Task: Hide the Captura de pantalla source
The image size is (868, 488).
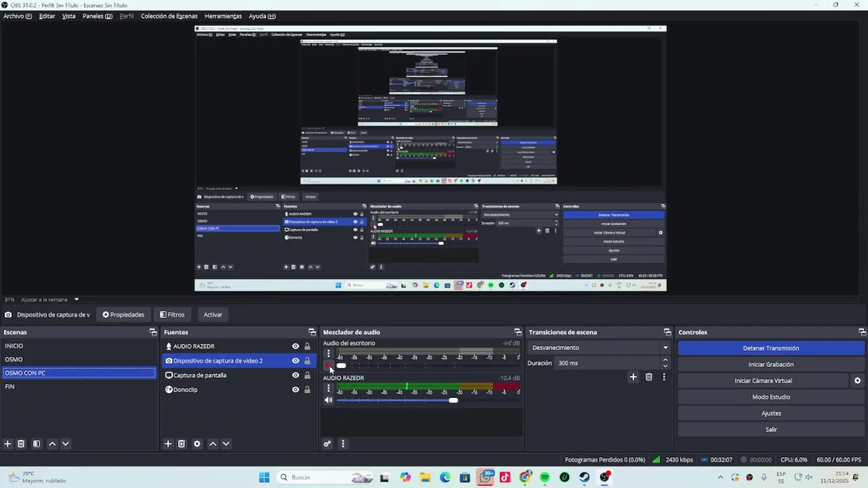Action: pos(296,375)
